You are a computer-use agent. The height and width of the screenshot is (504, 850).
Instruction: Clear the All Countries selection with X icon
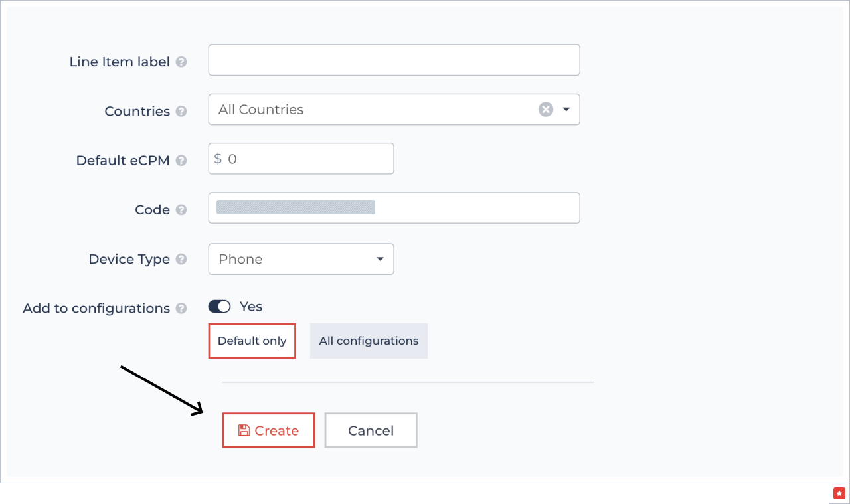(546, 110)
